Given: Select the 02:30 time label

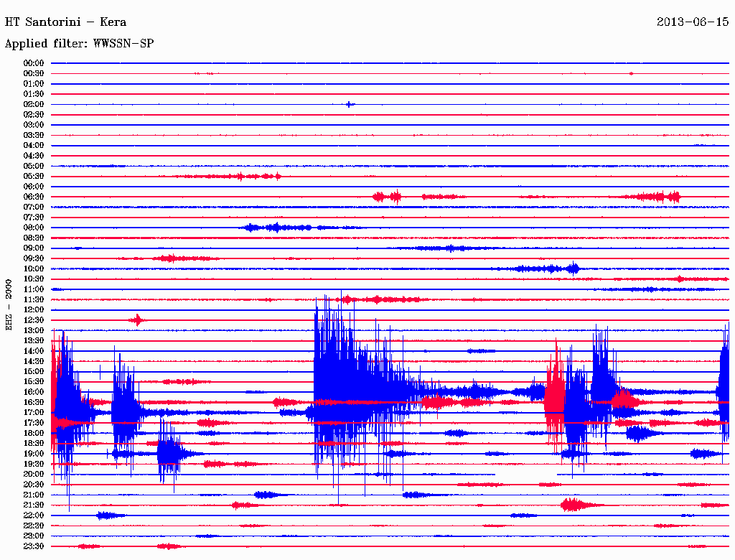Looking at the screenshot, I should coord(34,114).
